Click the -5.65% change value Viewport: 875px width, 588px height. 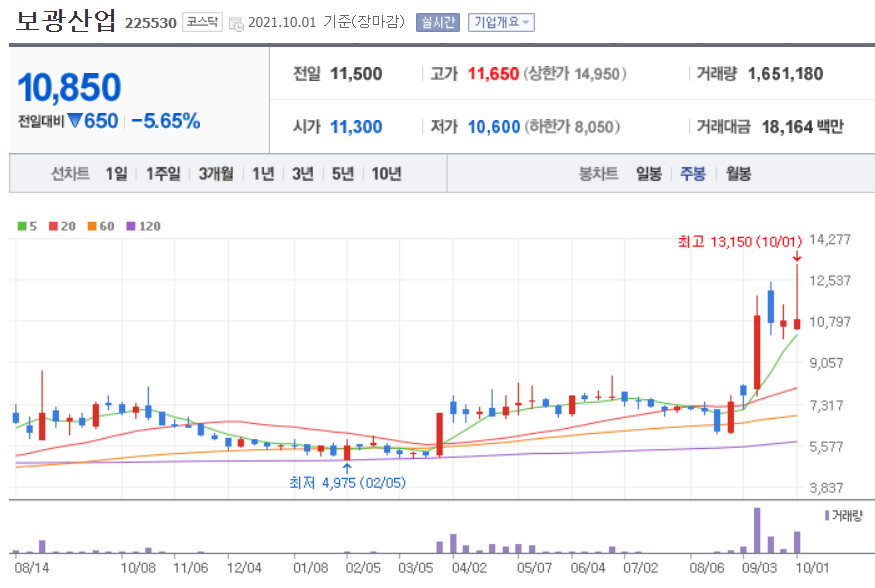click(166, 121)
